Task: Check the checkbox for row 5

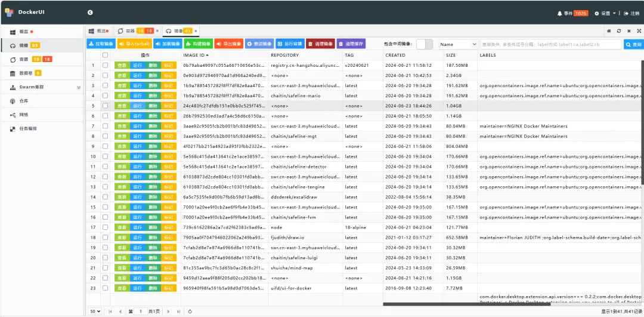Action: coord(106,106)
